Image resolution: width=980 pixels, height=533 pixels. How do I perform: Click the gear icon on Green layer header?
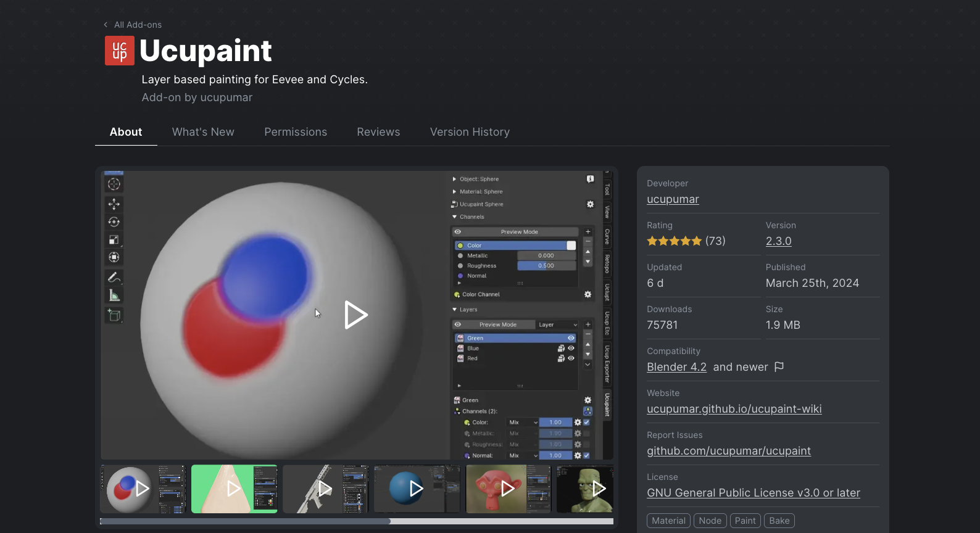click(x=588, y=400)
